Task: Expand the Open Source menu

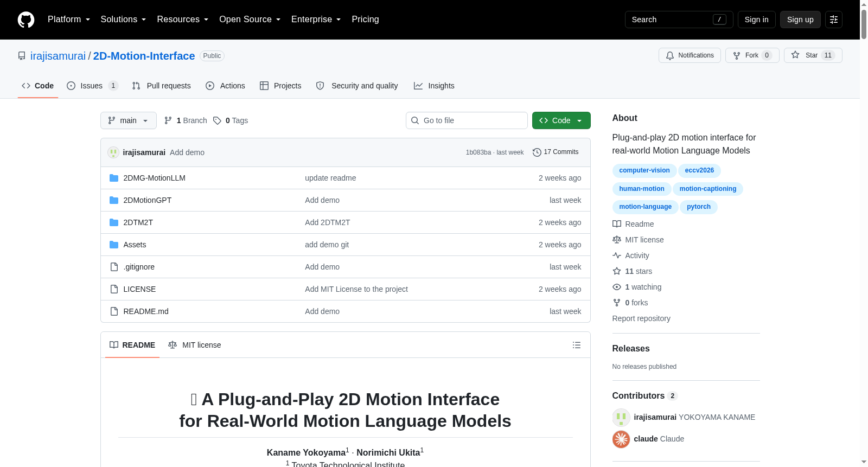Action: [x=250, y=20]
